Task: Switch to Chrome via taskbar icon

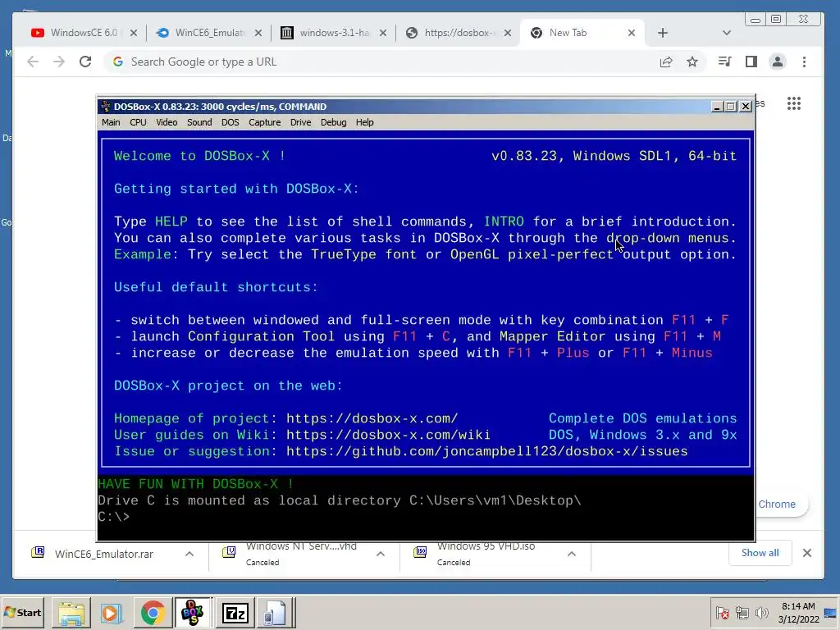Action: tap(153, 612)
